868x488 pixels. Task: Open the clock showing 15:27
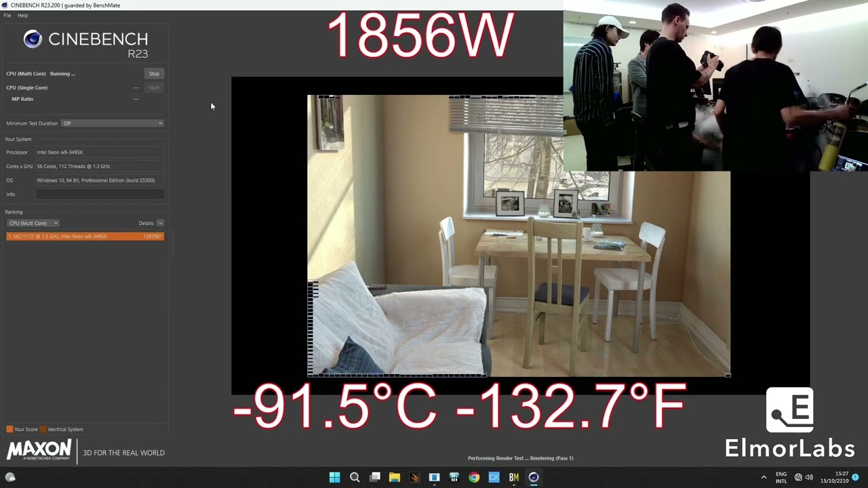[x=834, y=477]
